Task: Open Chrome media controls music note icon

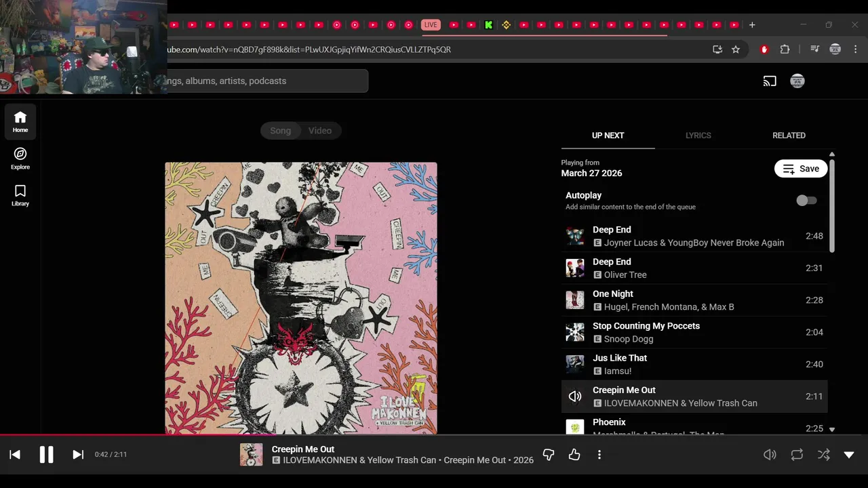Action: (x=815, y=49)
